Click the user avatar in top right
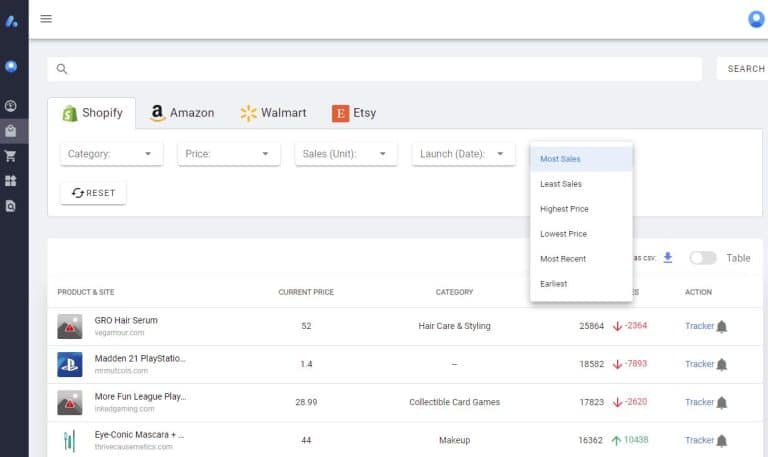 coord(756,19)
